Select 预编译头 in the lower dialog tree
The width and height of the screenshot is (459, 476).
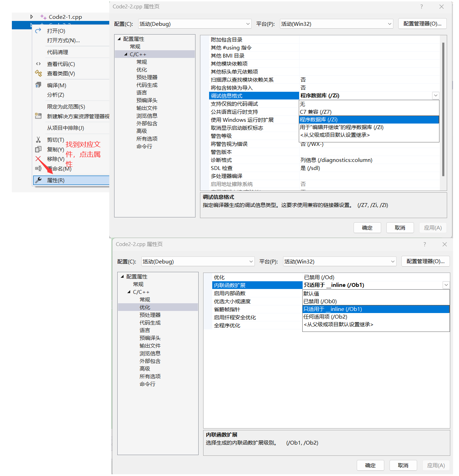pyautogui.click(x=150, y=338)
